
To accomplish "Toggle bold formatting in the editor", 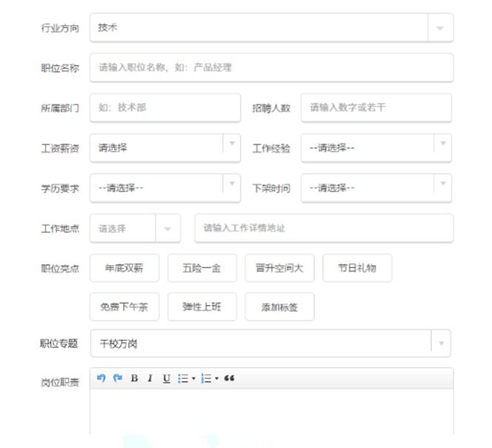I will [134, 378].
